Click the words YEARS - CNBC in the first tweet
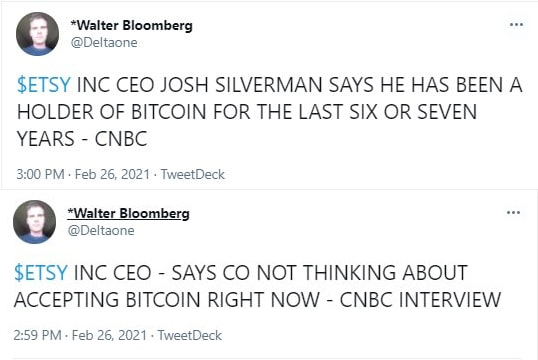 pos(82,139)
